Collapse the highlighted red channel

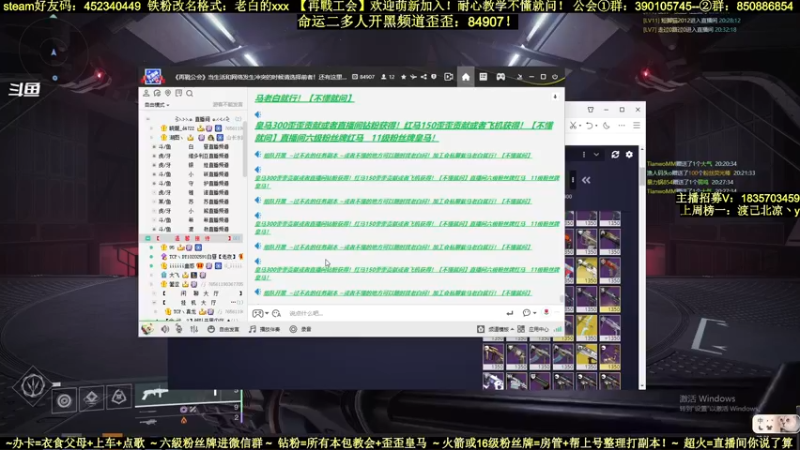click(x=148, y=238)
